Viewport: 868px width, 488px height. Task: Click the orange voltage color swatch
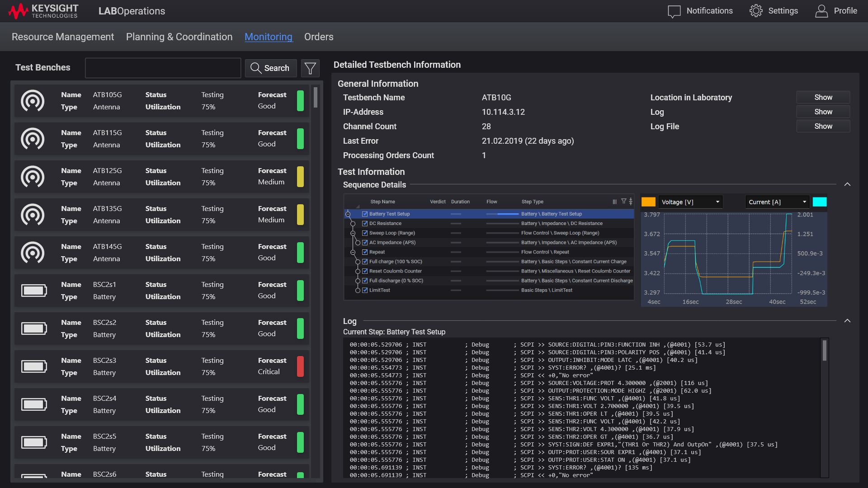pos(648,202)
